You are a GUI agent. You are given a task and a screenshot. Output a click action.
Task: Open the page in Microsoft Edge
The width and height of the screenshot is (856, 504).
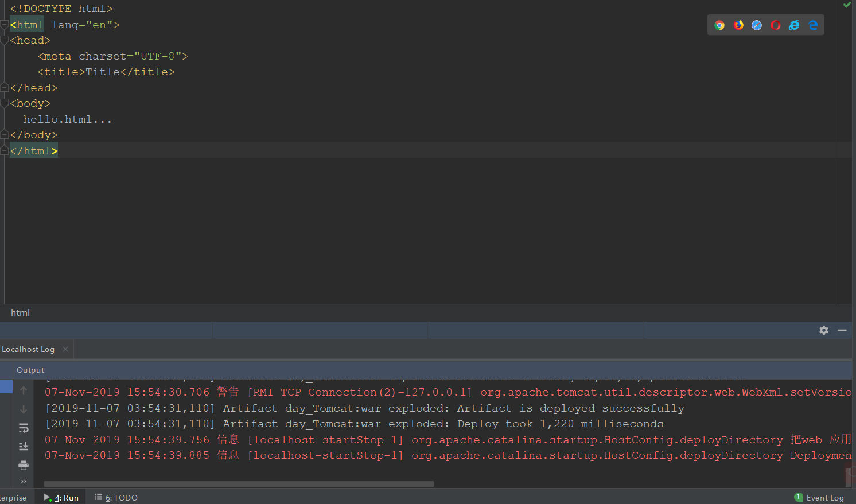click(x=813, y=25)
